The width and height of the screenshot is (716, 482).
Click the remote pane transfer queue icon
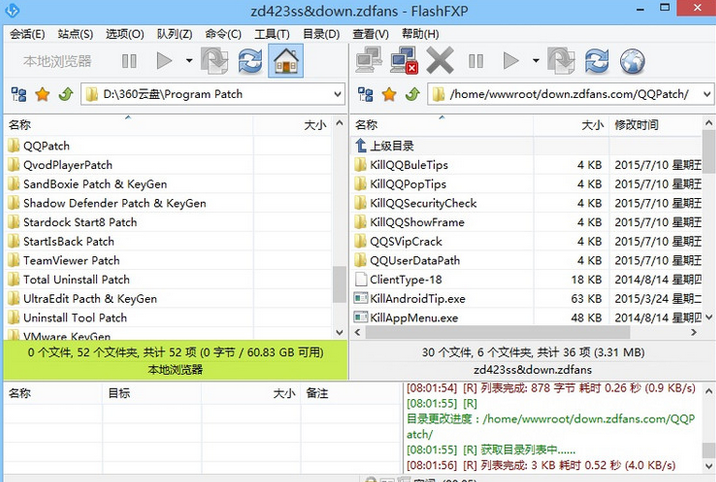561,61
